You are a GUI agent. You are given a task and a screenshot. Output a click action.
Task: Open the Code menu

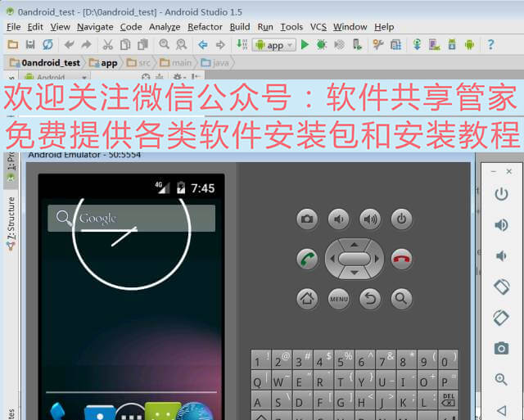click(131, 27)
